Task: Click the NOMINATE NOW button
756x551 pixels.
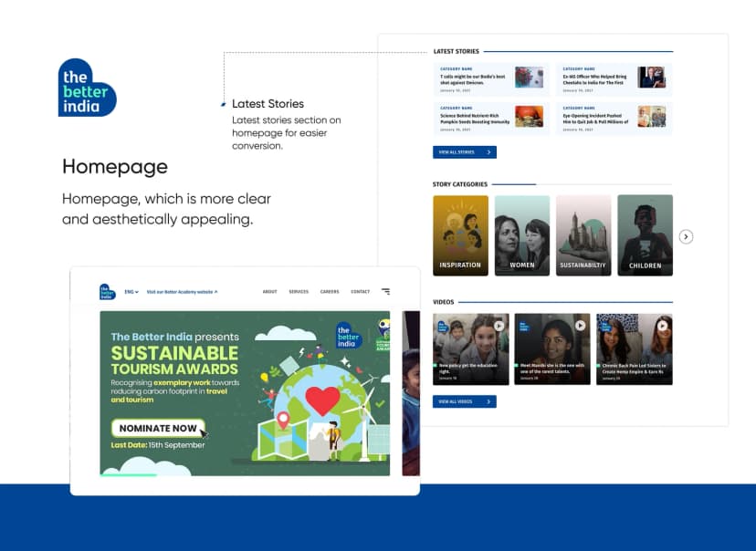Action: point(158,428)
